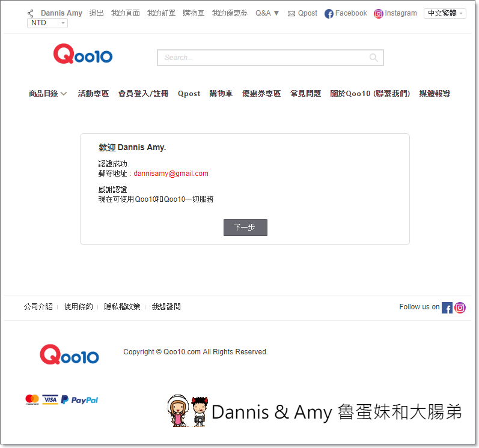
Task: Expand the Q&A dropdown menu
Action: point(267,13)
